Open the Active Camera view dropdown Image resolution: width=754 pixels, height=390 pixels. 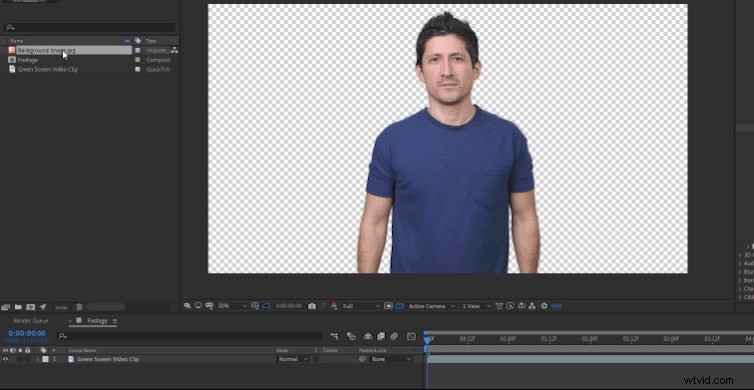(x=431, y=306)
